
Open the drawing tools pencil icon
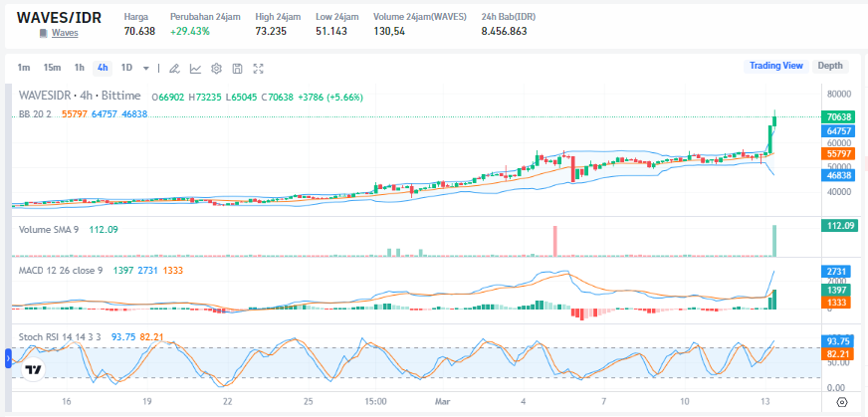click(174, 68)
